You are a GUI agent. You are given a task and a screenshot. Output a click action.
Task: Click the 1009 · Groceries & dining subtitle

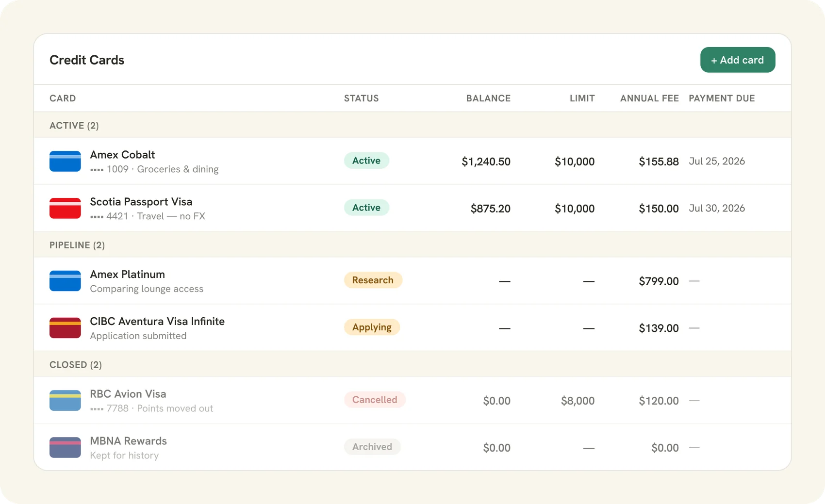tap(154, 169)
